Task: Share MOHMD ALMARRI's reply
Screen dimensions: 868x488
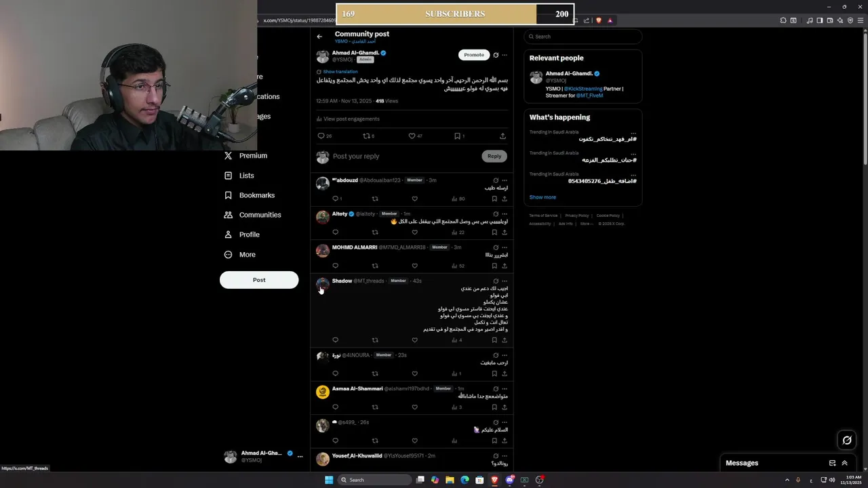Action: point(505,266)
